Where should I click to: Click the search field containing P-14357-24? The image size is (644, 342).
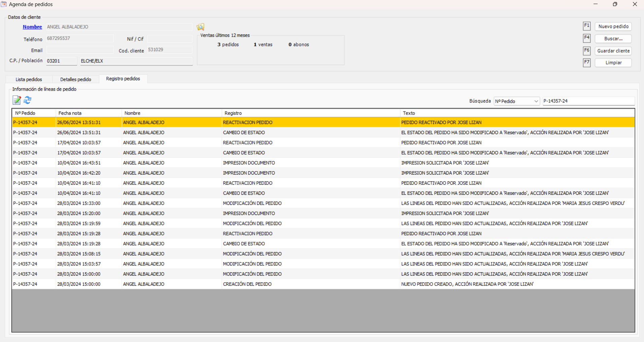[x=588, y=101]
